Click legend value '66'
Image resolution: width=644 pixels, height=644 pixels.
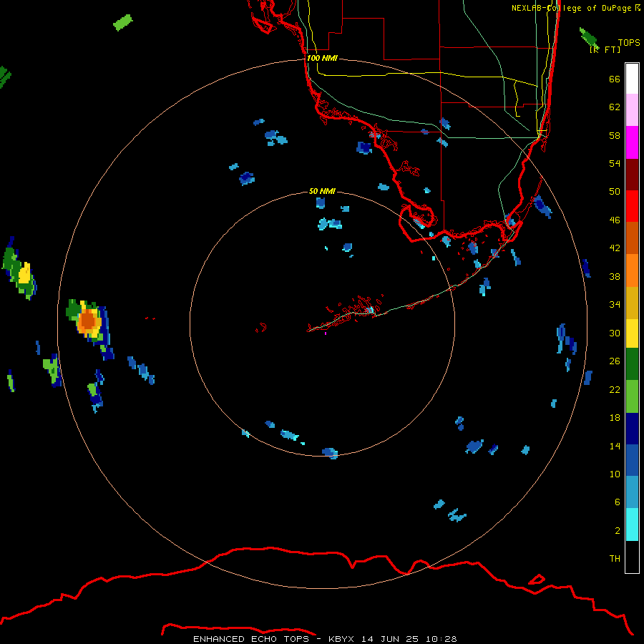click(x=615, y=79)
